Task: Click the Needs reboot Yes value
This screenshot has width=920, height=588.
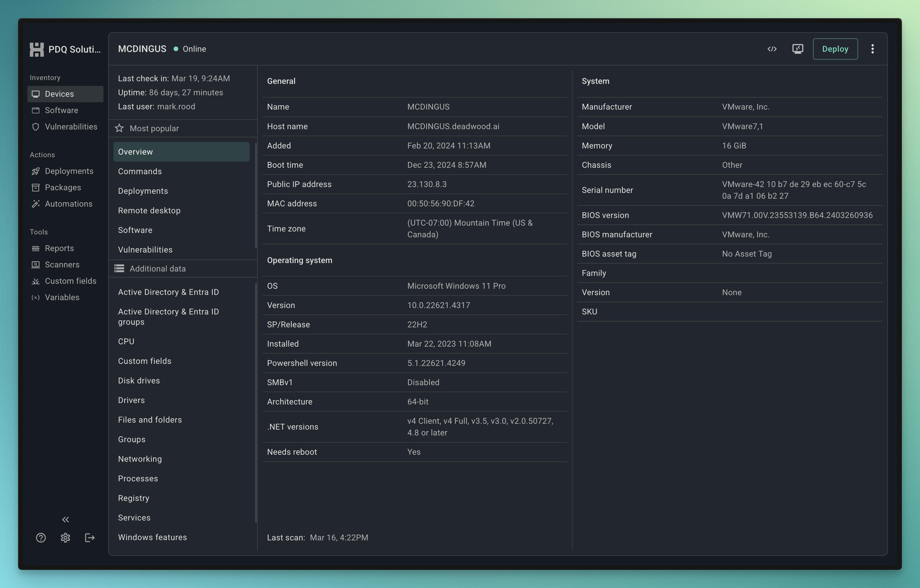Action: click(x=414, y=452)
